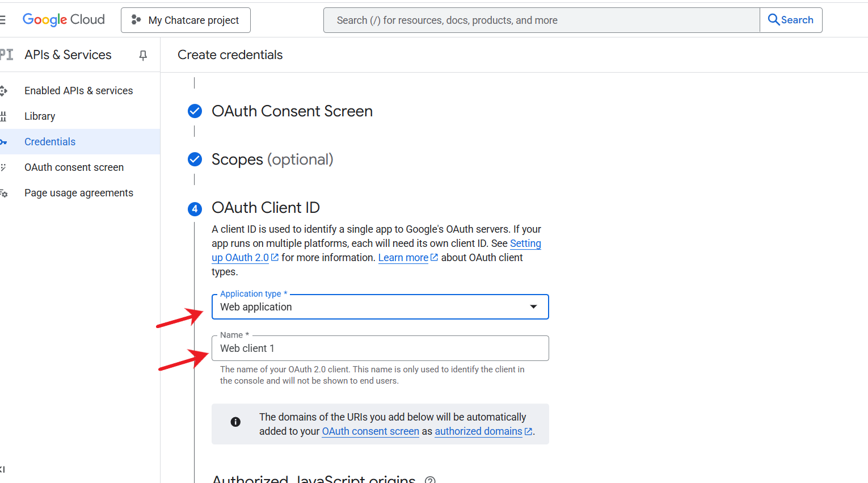Open the My Chatcare project selector
This screenshot has height=483, width=868.
click(x=186, y=20)
